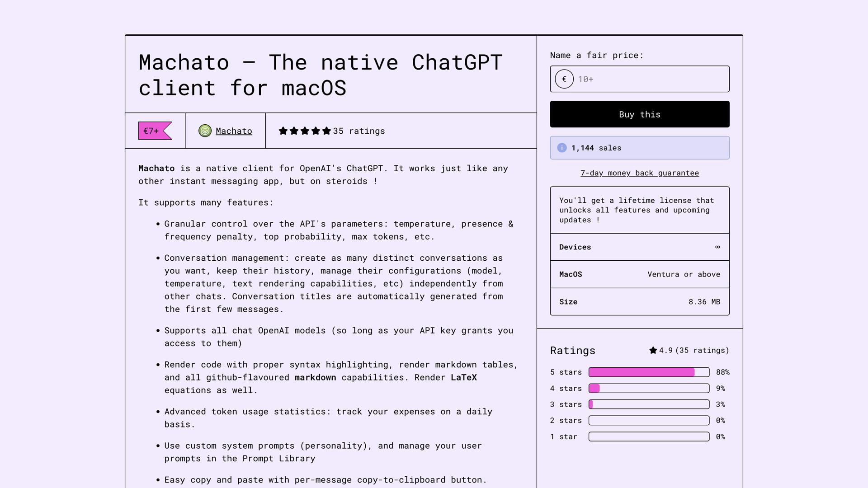Click the 35 ratings text in header
This screenshot has width=868, height=488.
point(359,131)
